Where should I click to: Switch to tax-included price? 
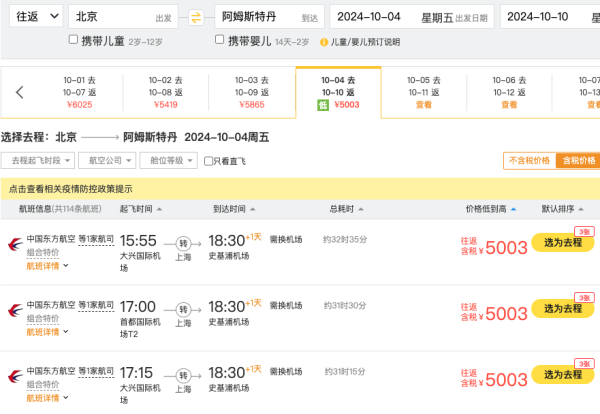tap(579, 161)
